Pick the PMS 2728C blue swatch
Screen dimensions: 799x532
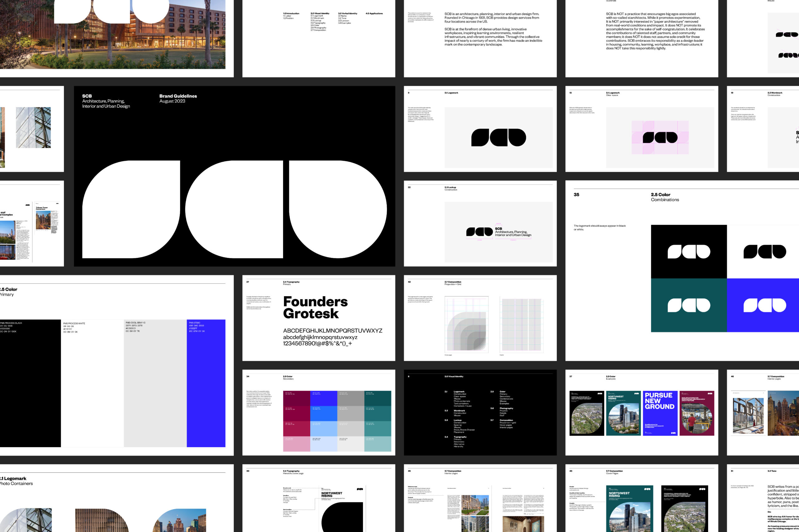point(206,383)
